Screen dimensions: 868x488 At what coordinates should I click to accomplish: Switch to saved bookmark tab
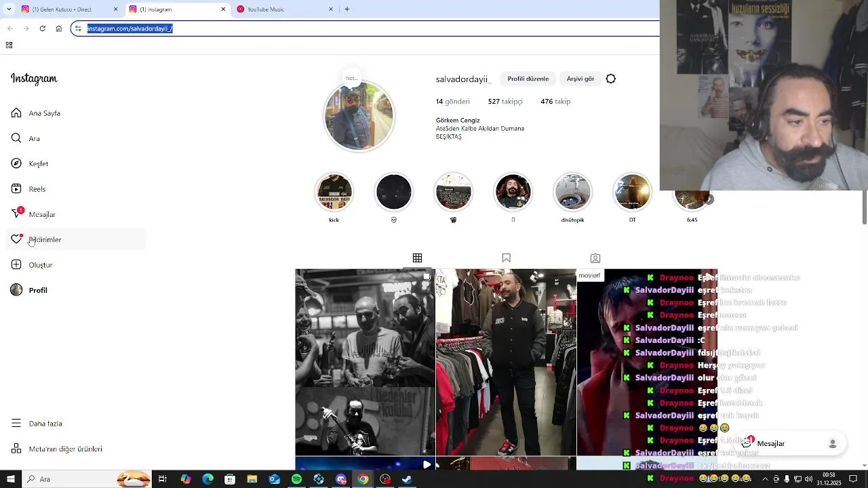click(506, 258)
